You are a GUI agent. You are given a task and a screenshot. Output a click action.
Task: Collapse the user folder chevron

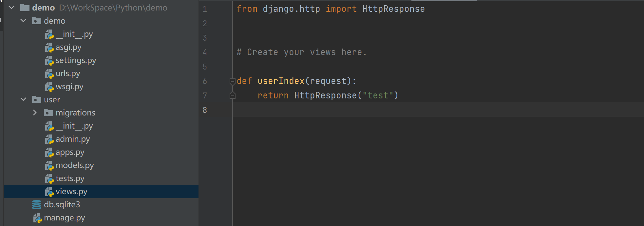tap(23, 99)
